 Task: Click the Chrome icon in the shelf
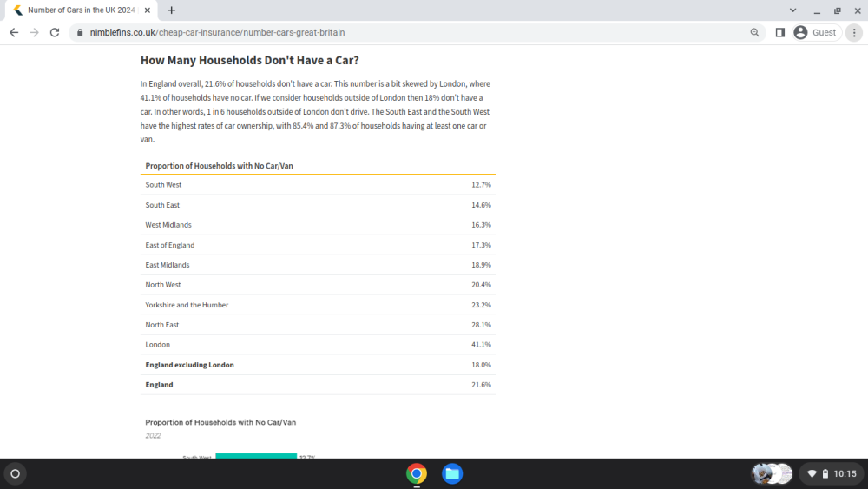point(417,473)
